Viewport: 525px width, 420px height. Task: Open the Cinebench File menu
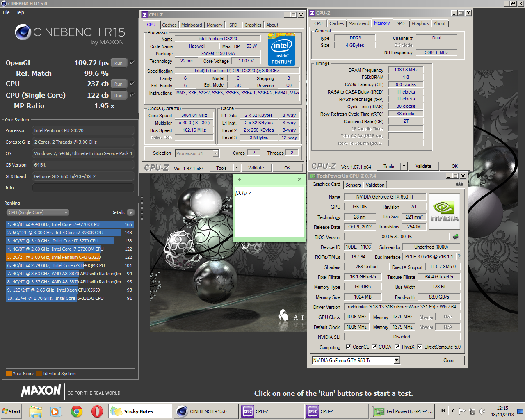pyautogui.click(x=6, y=12)
